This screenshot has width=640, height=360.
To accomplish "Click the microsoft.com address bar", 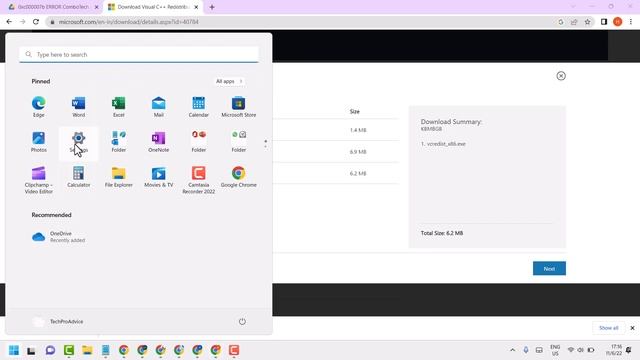I will pos(302,22).
